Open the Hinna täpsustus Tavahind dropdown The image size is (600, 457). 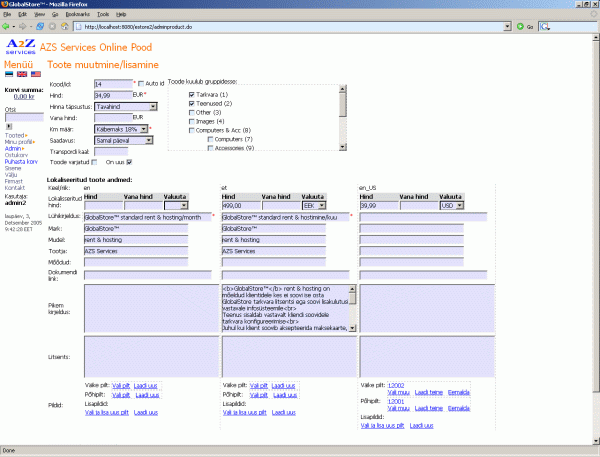[x=126, y=107]
